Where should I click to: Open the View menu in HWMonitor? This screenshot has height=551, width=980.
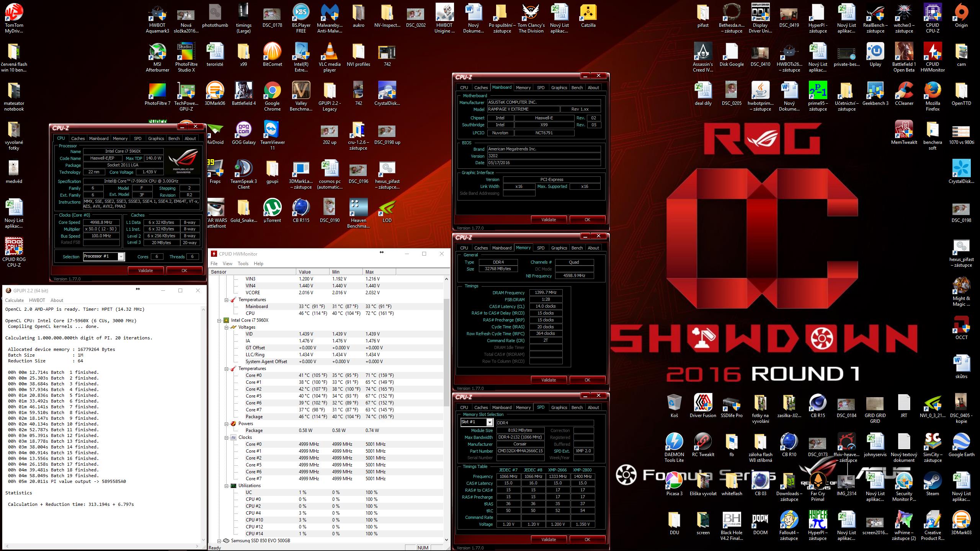point(227,264)
